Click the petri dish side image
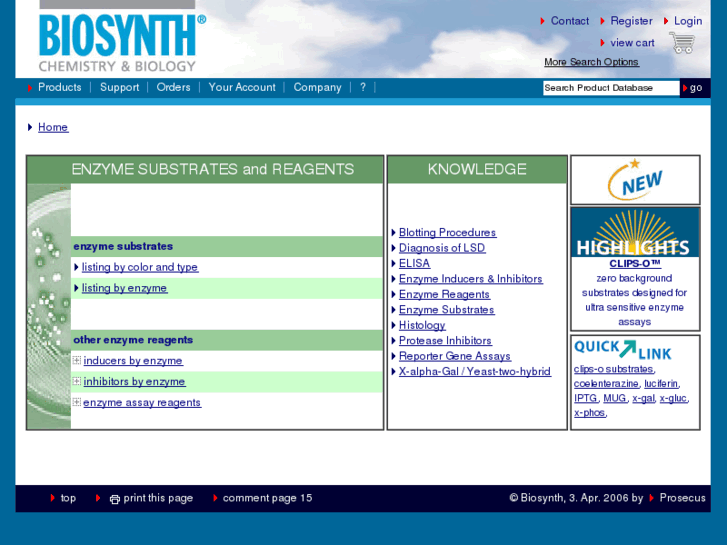 tap(49, 306)
